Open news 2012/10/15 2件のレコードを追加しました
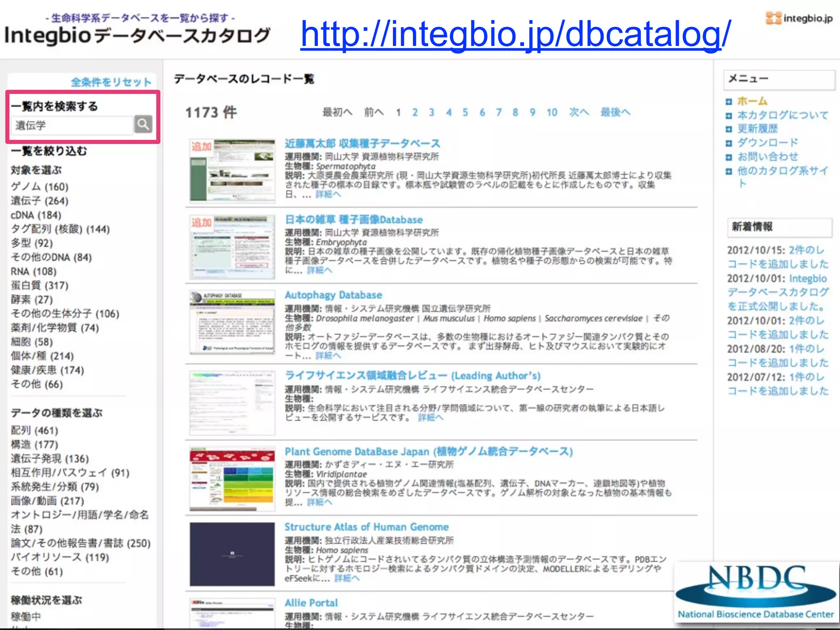 (x=778, y=257)
